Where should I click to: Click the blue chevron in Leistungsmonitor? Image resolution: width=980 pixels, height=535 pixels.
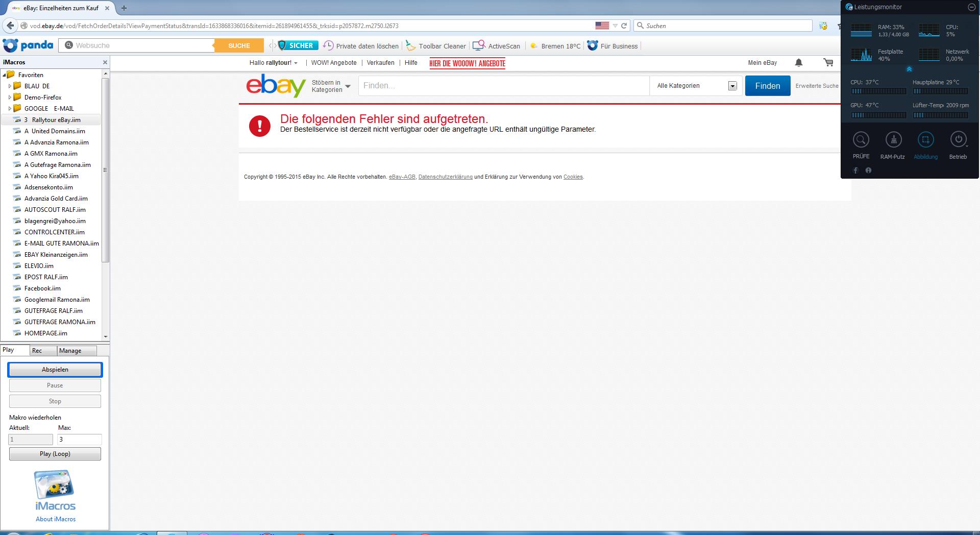click(909, 69)
